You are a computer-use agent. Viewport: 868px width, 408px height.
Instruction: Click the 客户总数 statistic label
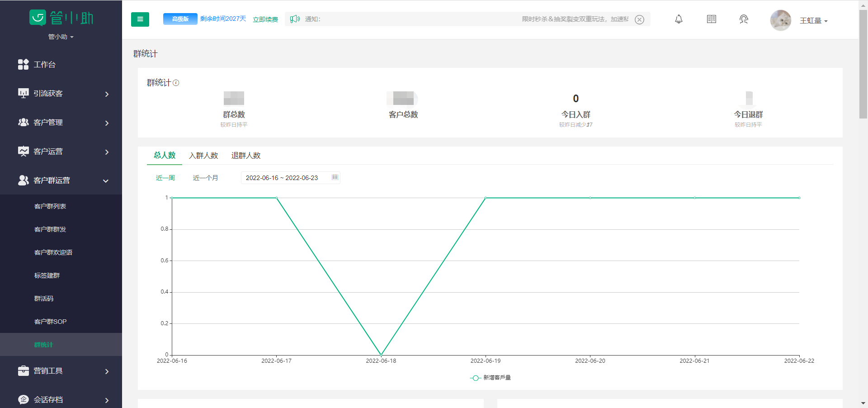tap(403, 114)
